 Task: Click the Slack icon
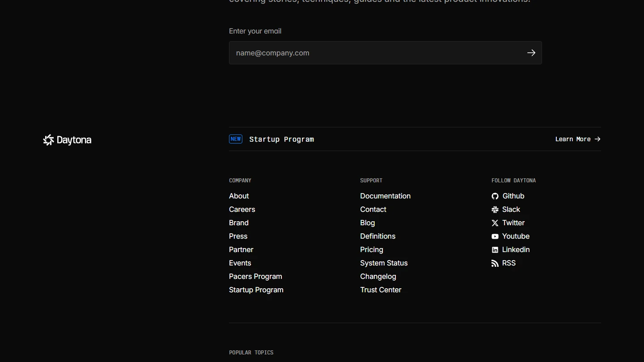pyautogui.click(x=495, y=210)
